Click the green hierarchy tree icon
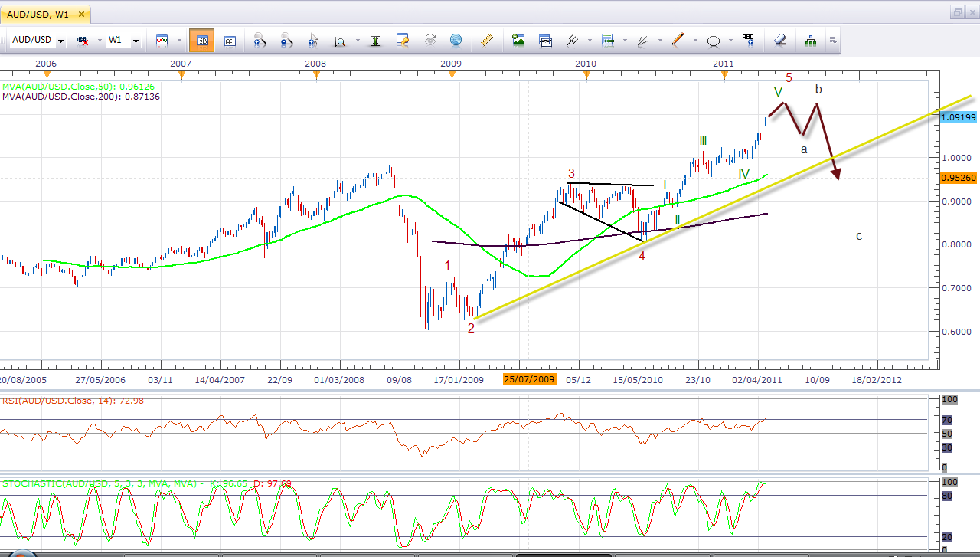This screenshot has width=980, height=557. [810, 40]
